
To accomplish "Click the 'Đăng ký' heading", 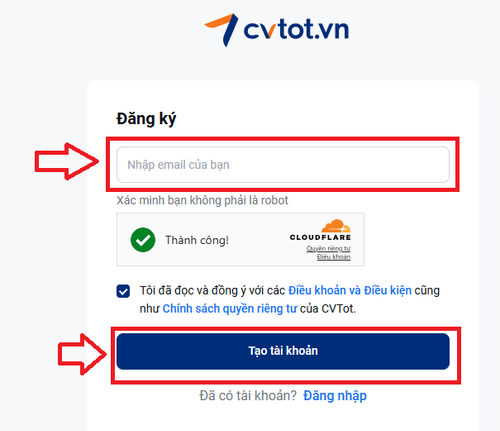I will coord(146,119).
